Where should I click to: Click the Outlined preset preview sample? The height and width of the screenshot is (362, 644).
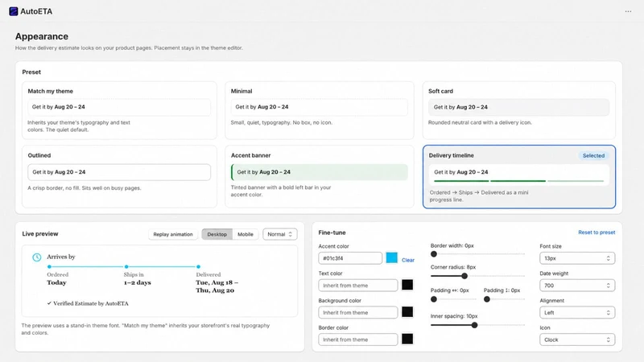[x=119, y=172]
